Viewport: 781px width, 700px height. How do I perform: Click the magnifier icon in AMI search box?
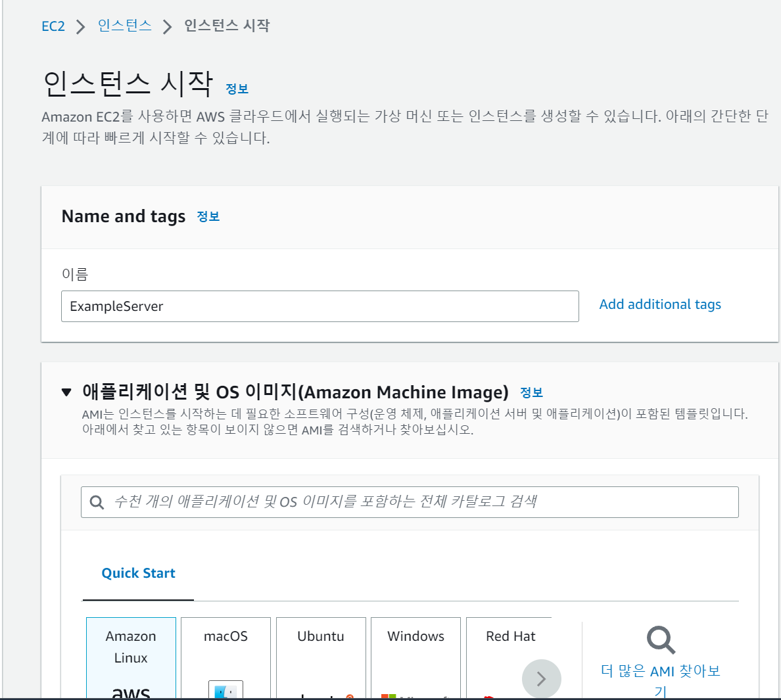[x=97, y=502]
